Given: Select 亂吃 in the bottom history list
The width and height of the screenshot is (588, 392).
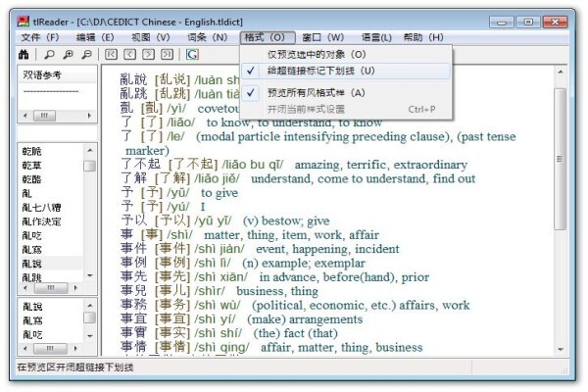Looking at the screenshot, I should pyautogui.click(x=32, y=334).
